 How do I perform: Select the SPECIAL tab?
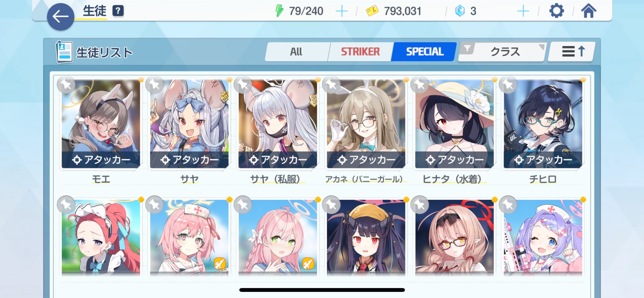[x=424, y=52]
